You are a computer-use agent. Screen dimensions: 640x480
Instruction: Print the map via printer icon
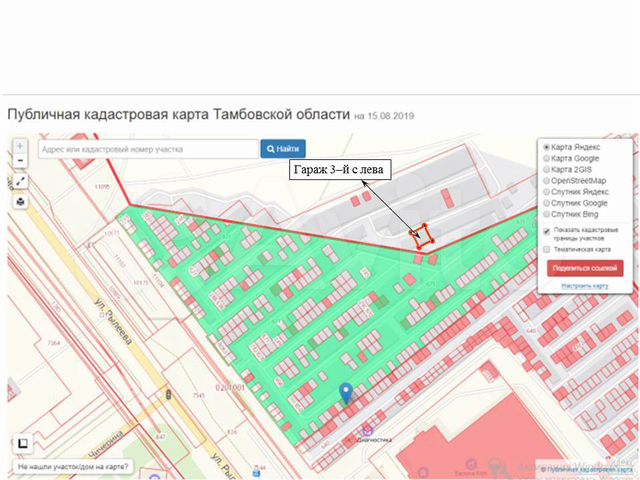click(x=20, y=202)
